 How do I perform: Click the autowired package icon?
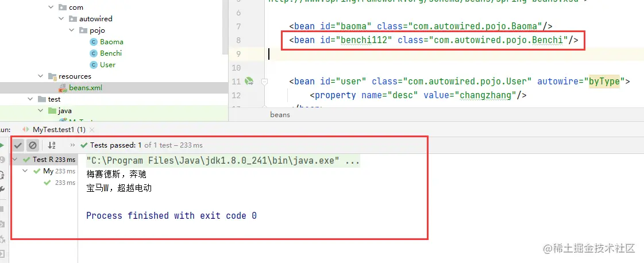coord(73,19)
